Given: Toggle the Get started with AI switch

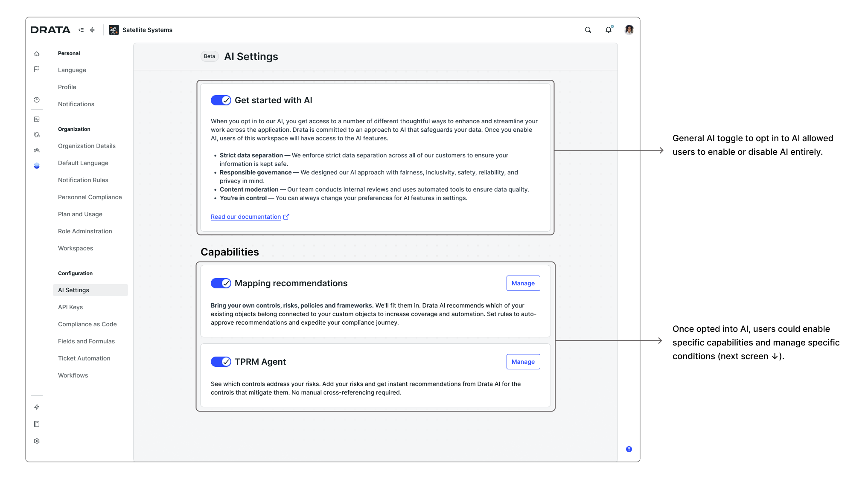Looking at the screenshot, I should click(221, 100).
